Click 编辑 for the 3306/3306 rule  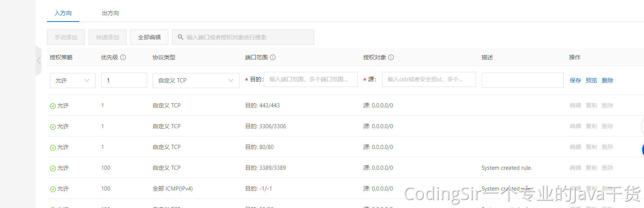(575, 126)
